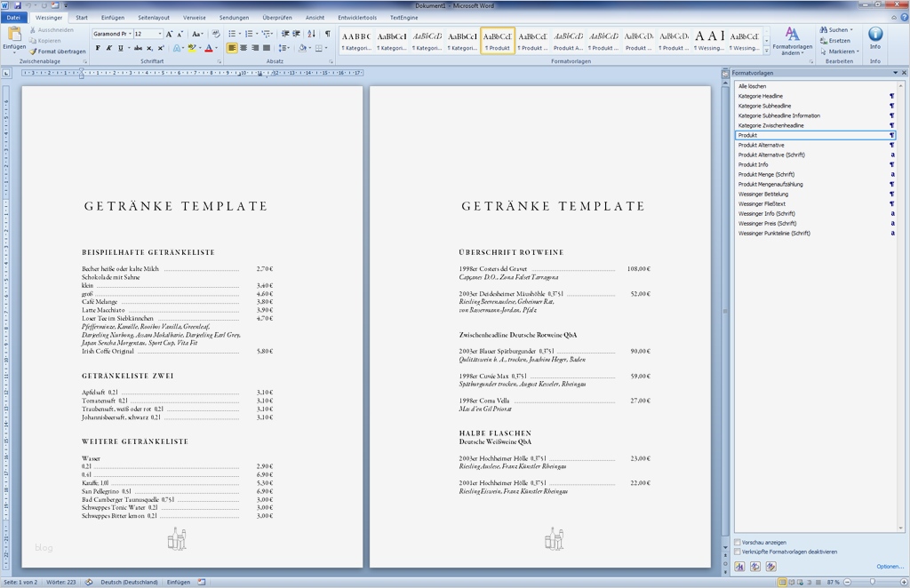Open the style inspector icon in pane
Image resolution: width=910 pixels, height=588 pixels.
coord(755,567)
